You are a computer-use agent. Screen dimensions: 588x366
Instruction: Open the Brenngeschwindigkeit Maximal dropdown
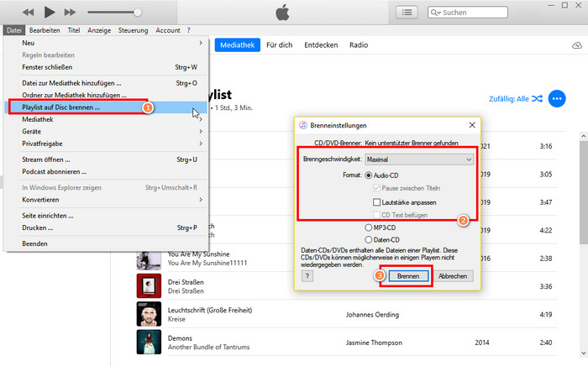tap(419, 159)
